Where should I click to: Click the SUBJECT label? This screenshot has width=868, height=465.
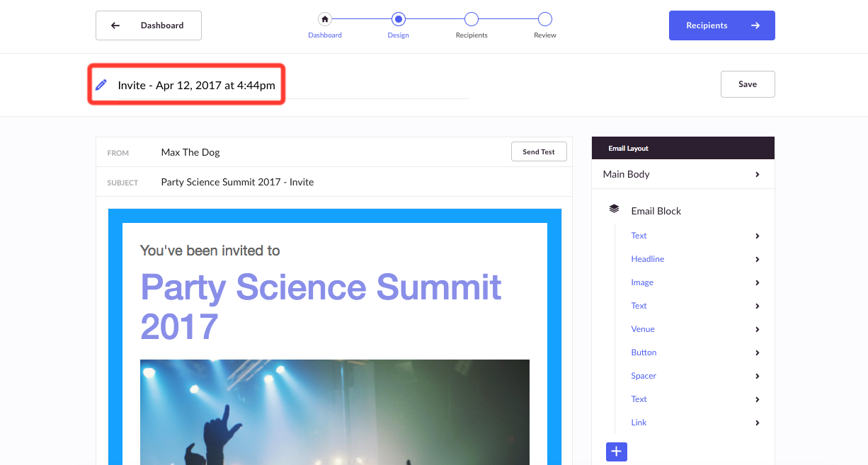(122, 183)
